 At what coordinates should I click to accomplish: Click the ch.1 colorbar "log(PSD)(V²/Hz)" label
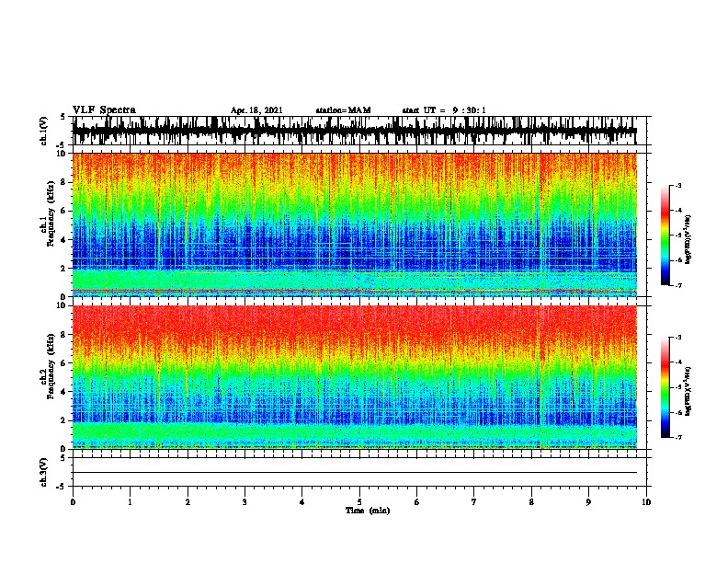[688, 239]
